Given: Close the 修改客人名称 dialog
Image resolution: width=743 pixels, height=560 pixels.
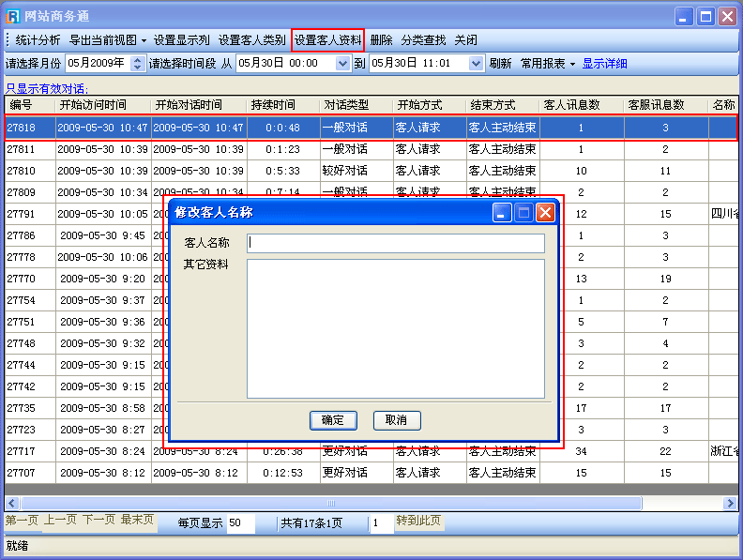Looking at the screenshot, I should (x=545, y=213).
